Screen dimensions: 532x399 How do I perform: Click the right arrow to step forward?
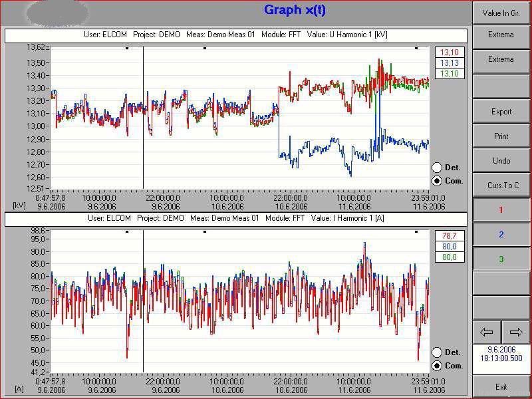[515, 331]
